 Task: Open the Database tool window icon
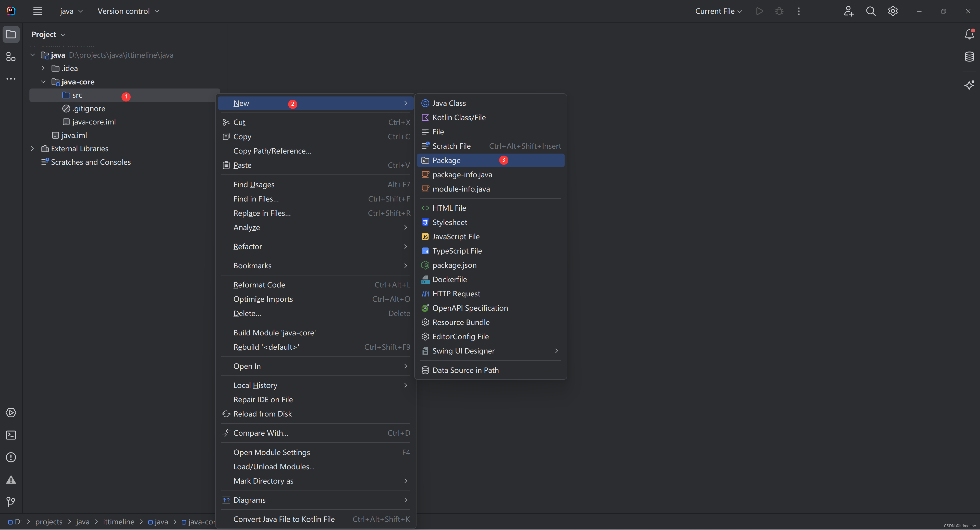click(969, 57)
